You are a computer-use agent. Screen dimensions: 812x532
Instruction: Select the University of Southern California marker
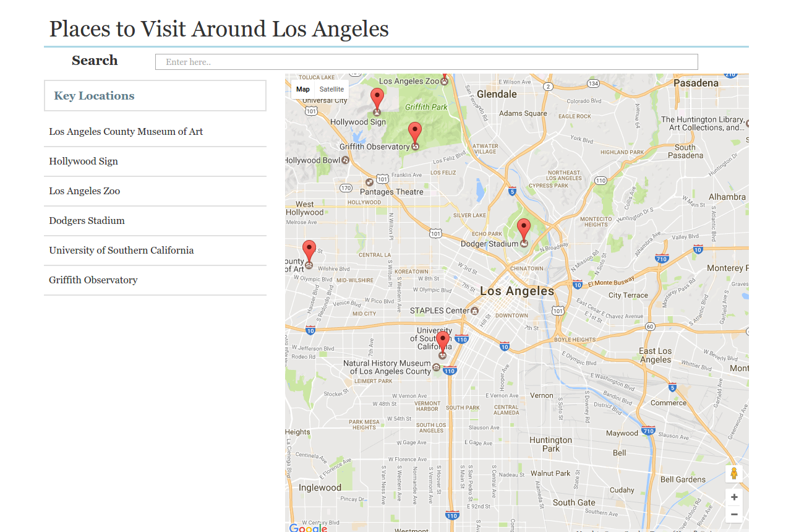(x=442, y=342)
